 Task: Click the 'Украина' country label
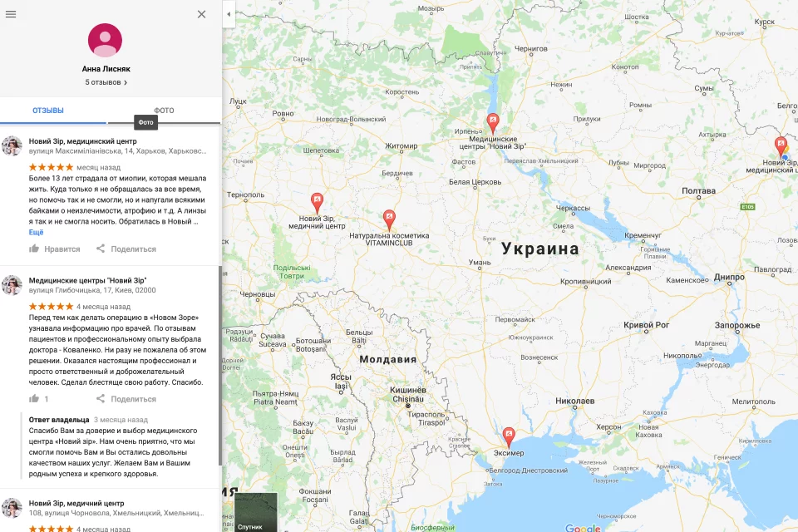(x=540, y=249)
